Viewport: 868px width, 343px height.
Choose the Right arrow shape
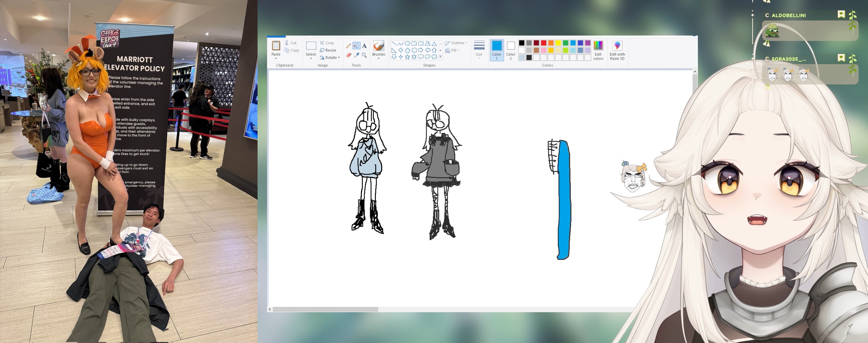pyautogui.click(x=421, y=50)
